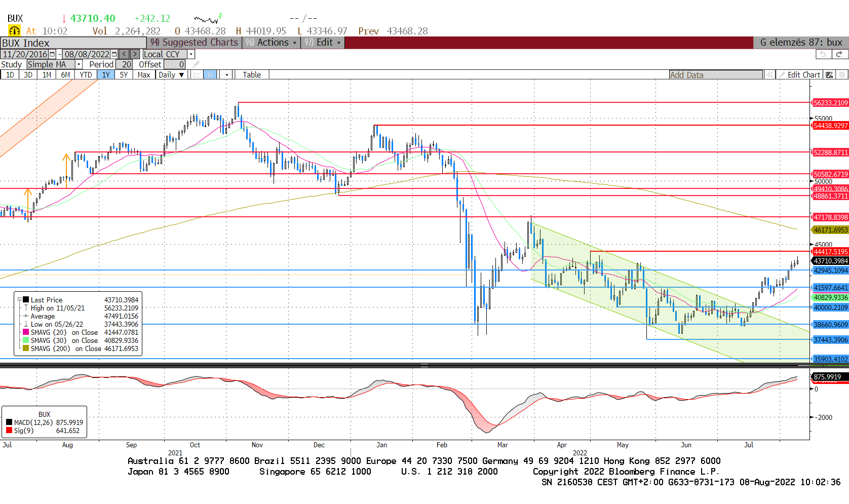Viewport: 849px width, 504px height.
Task: Click the Offset input field
Action: (x=175, y=64)
